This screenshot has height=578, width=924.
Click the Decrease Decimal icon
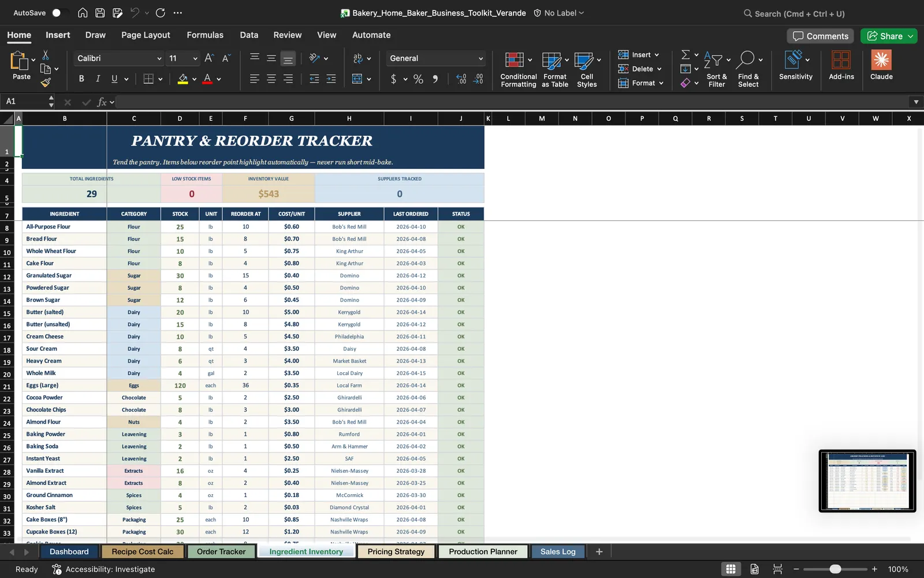(478, 79)
